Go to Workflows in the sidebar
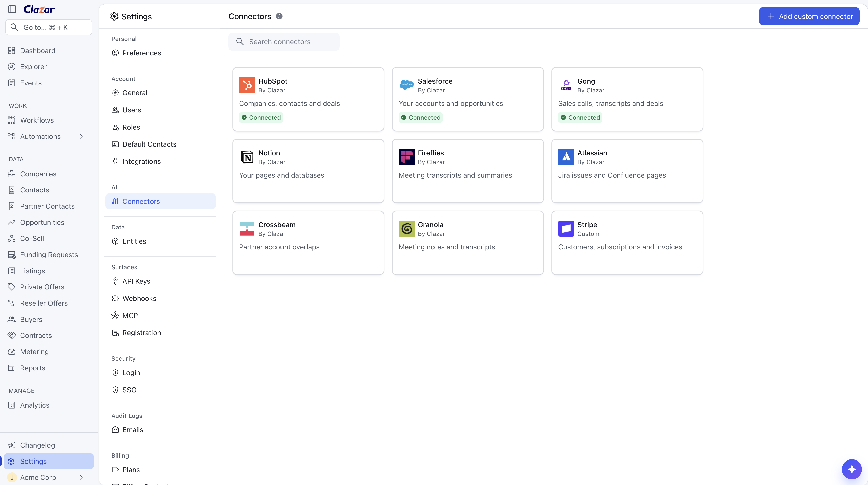Viewport: 868px width, 485px height. point(48,120)
